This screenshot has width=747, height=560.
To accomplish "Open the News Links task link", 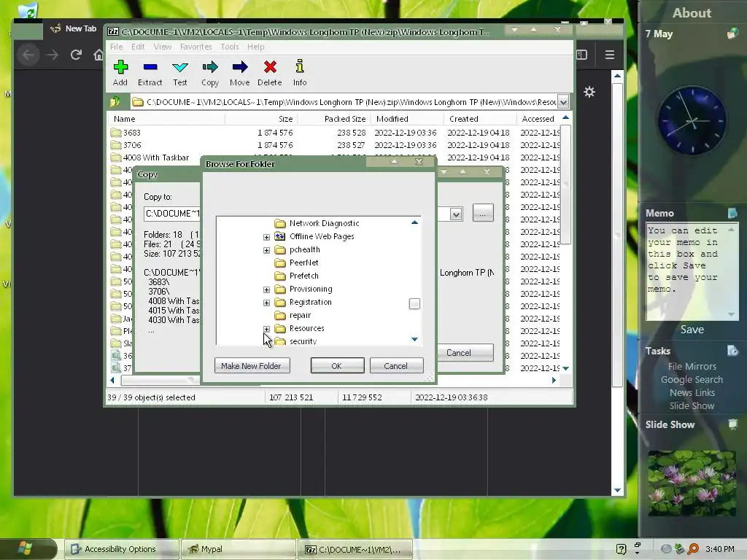I will (x=692, y=392).
